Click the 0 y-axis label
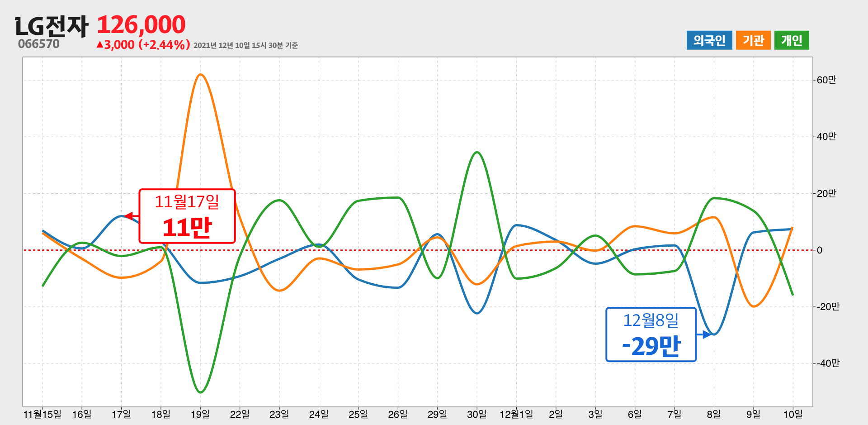Viewport: 868px width, 425px height. 820,250
